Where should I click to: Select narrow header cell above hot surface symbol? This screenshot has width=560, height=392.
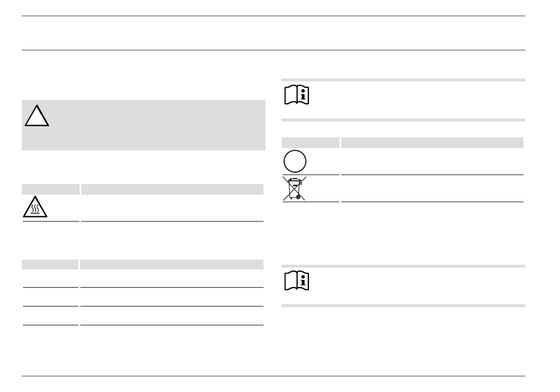pos(51,189)
